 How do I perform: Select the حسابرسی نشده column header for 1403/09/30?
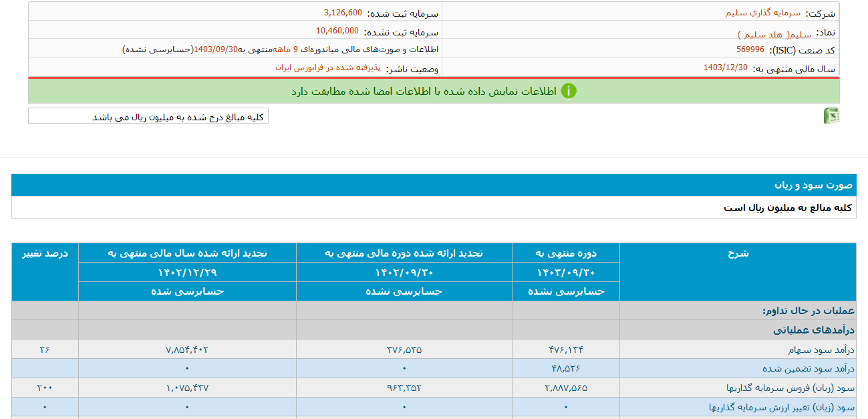coord(565,292)
